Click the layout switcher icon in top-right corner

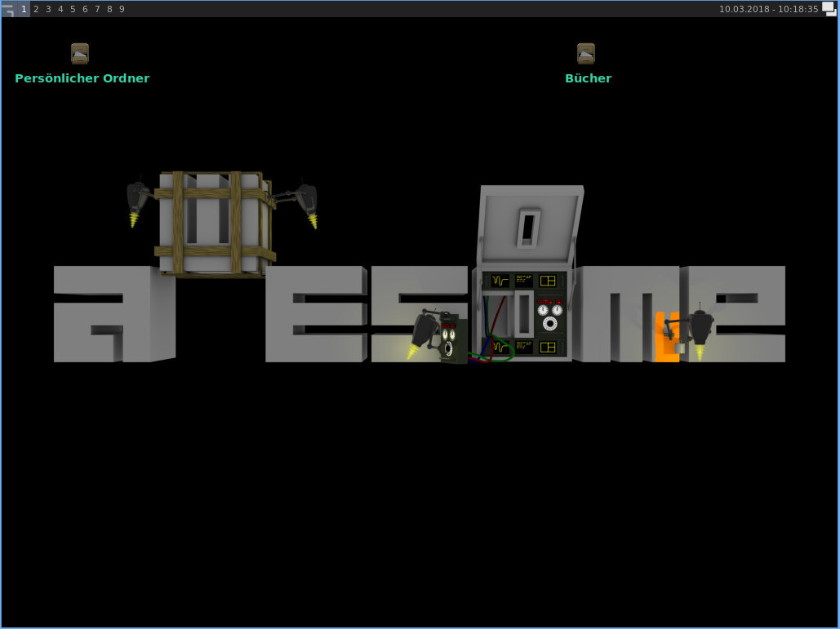click(x=829, y=9)
